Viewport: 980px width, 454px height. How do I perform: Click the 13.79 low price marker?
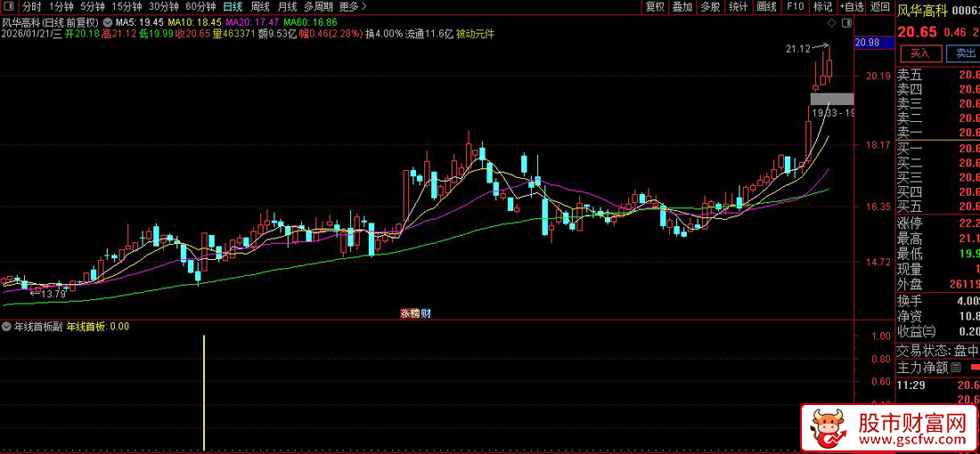(53, 294)
